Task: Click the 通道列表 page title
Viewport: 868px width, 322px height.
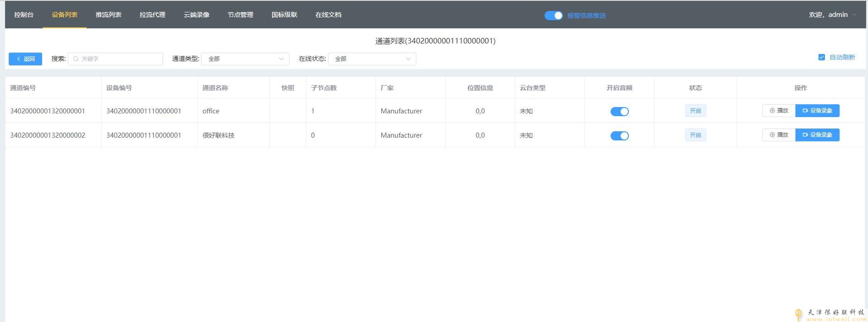Action: (435, 41)
